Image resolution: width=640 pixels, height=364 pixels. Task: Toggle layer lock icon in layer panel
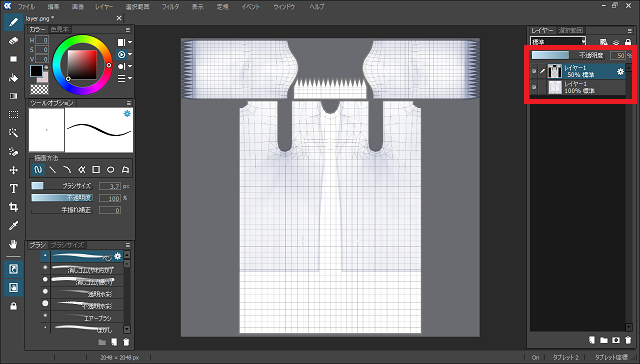628,42
